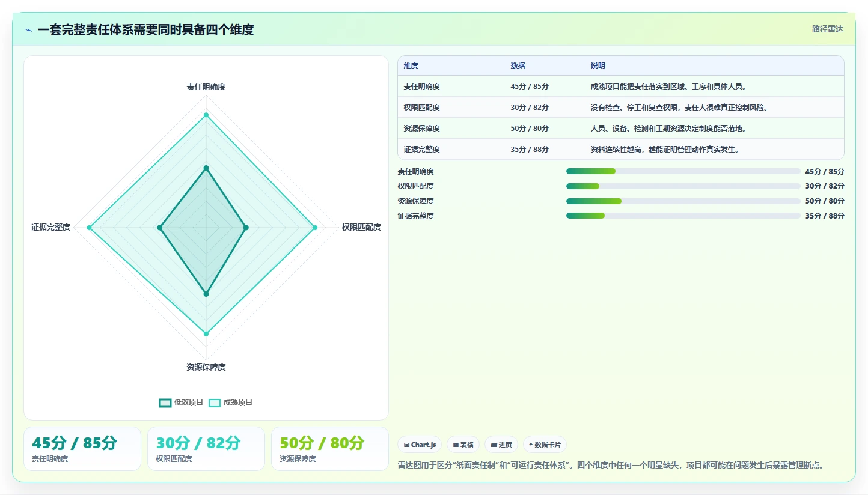
Task: Select 低效项目 point on 权限匹配度 axis
Action: 246,227
